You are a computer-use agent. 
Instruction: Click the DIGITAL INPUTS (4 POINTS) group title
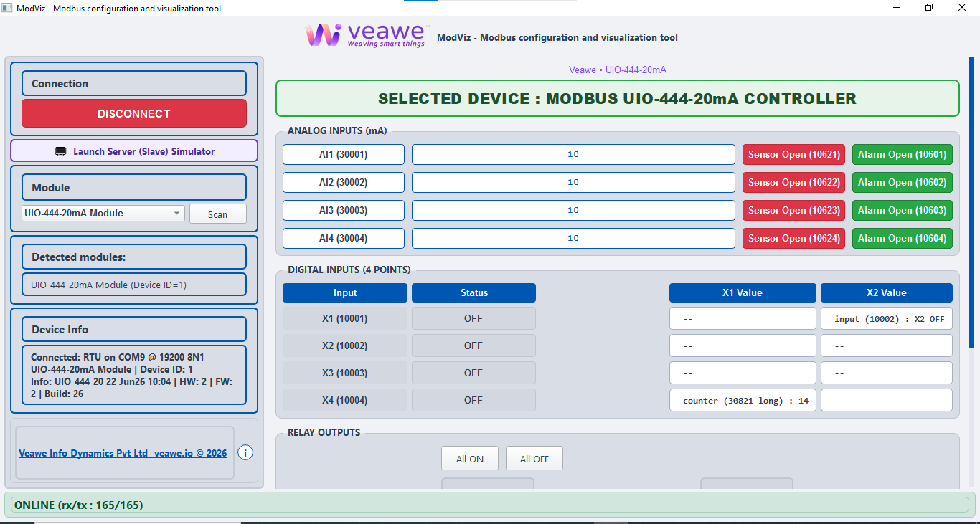(349, 270)
